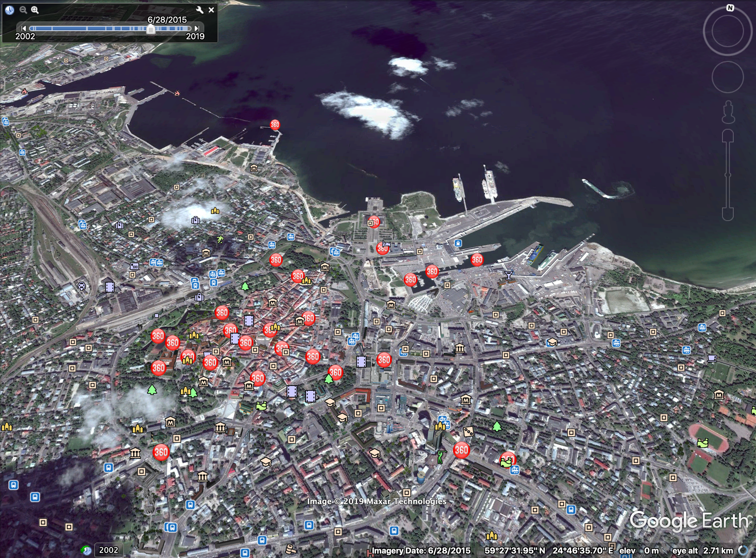Click the coffee cup placemark on right side
This screenshot has width=756, height=558.
pyautogui.click(x=712, y=358)
